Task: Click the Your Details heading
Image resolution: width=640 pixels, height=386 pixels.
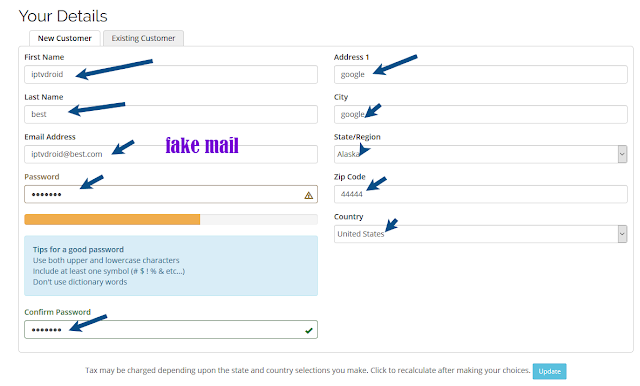Action: [x=63, y=16]
